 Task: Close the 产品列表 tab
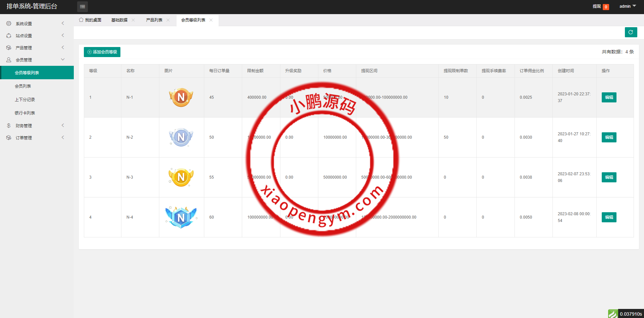168,20
